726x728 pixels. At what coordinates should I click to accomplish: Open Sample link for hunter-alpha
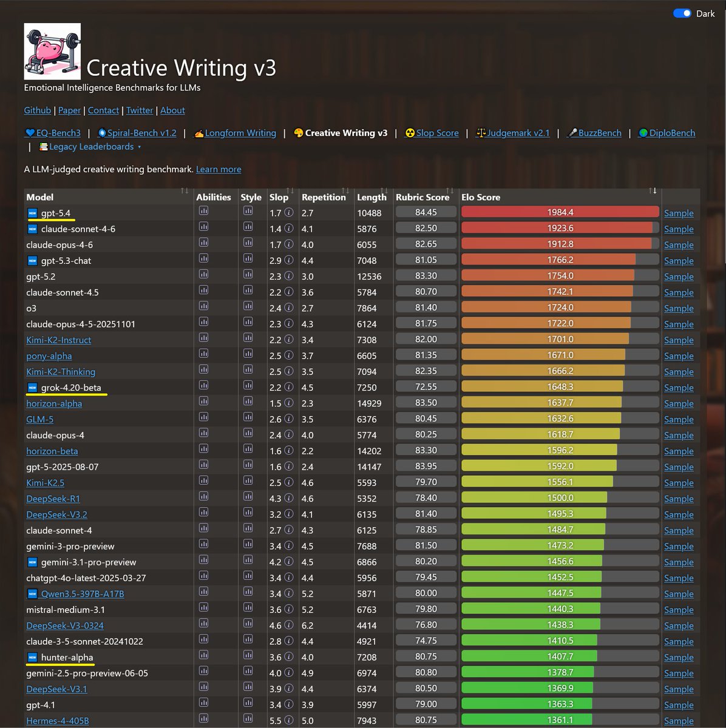coord(679,657)
